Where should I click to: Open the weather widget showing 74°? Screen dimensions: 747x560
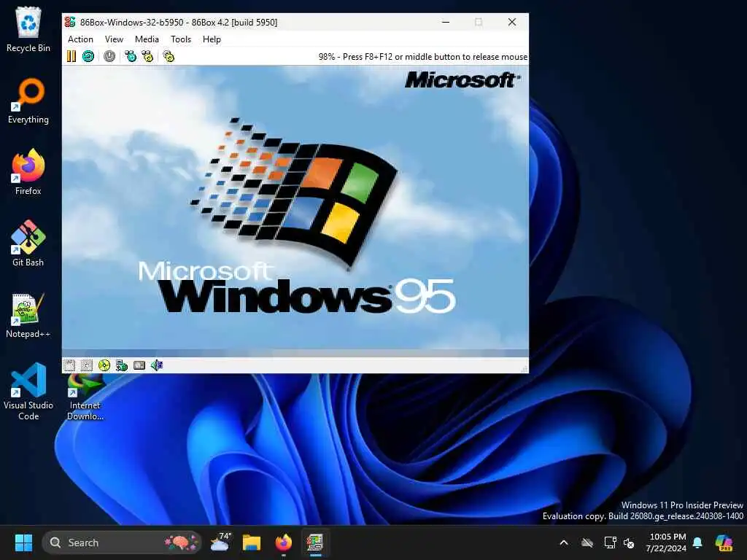(x=220, y=542)
